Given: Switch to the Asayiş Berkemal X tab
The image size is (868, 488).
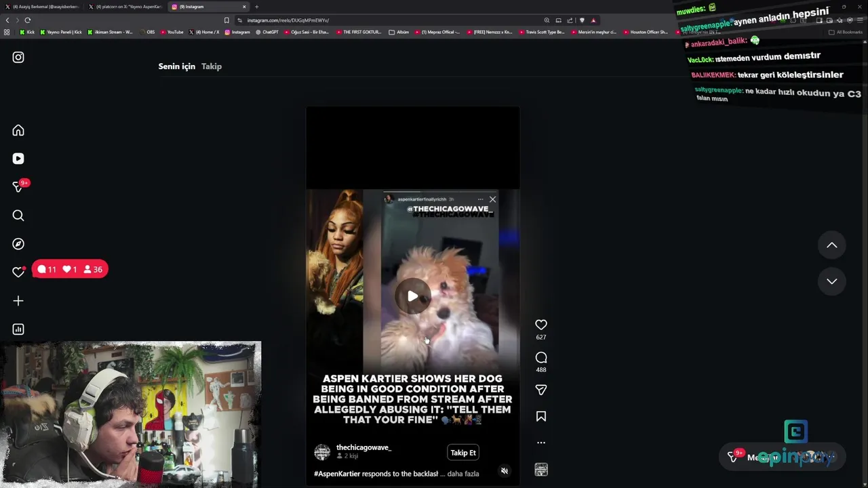Looking at the screenshot, I should 42,7.
